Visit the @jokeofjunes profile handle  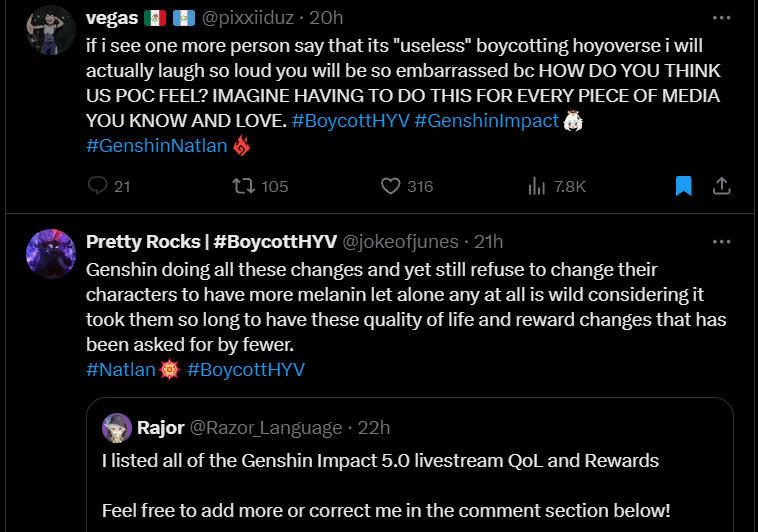[400, 241]
